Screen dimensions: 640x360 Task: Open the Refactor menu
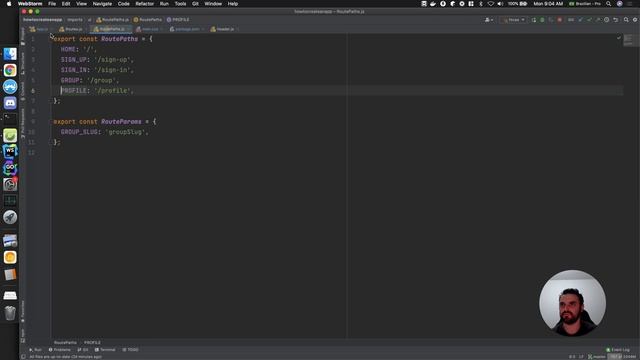tap(144, 4)
